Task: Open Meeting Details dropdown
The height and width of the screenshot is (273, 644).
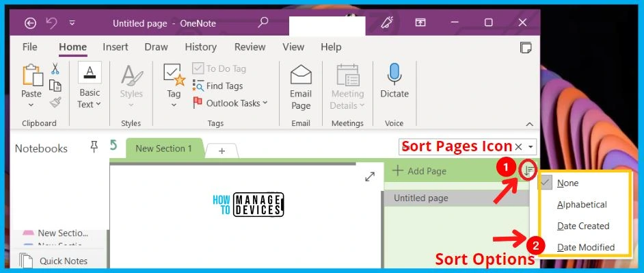Action: tap(347, 87)
